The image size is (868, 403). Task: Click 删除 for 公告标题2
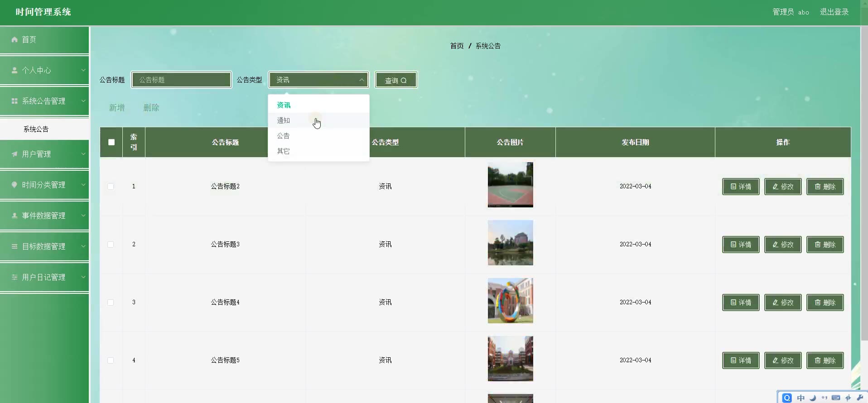tap(825, 187)
